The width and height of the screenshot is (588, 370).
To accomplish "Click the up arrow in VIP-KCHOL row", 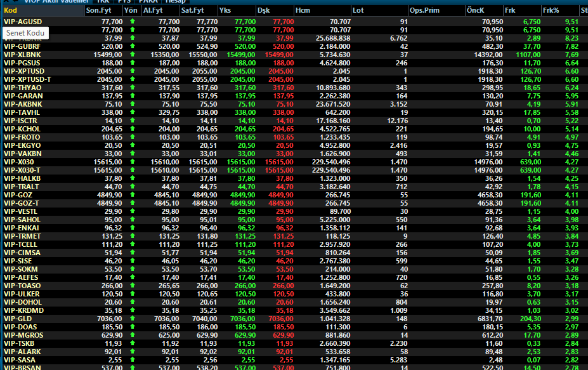I will pyautogui.click(x=133, y=129).
